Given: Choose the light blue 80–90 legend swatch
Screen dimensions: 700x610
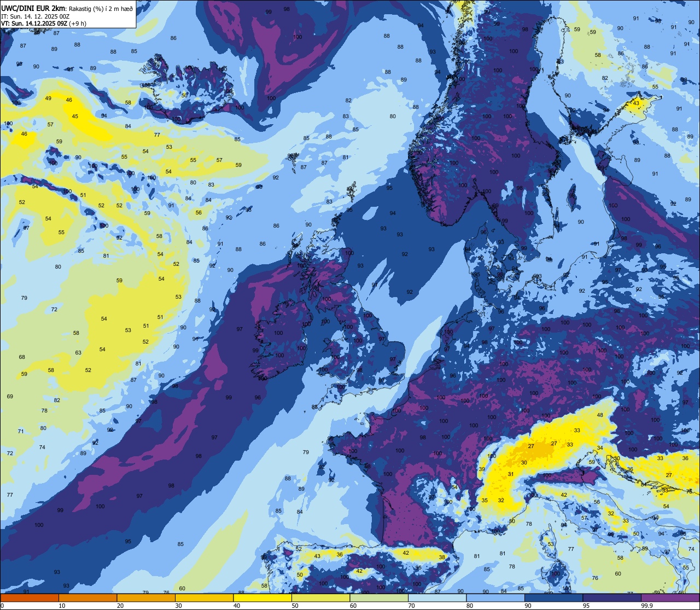Looking at the screenshot, I should coord(495,598).
